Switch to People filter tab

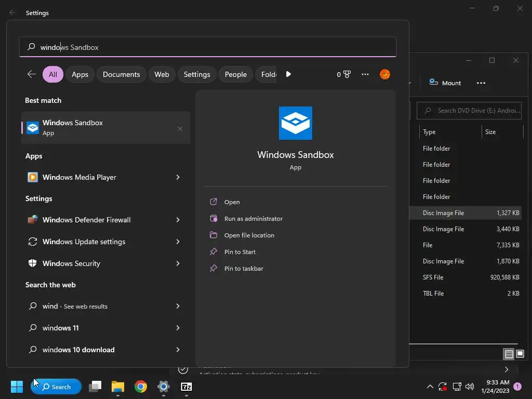pyautogui.click(x=235, y=74)
